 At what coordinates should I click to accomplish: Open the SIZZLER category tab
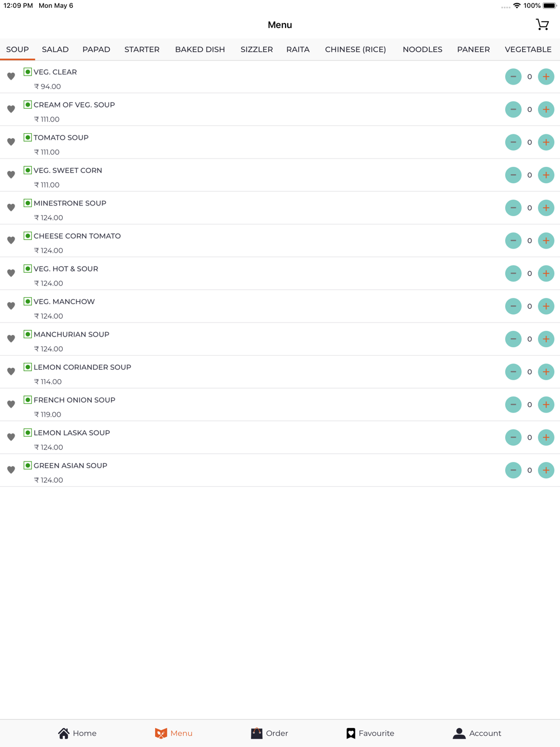(256, 49)
